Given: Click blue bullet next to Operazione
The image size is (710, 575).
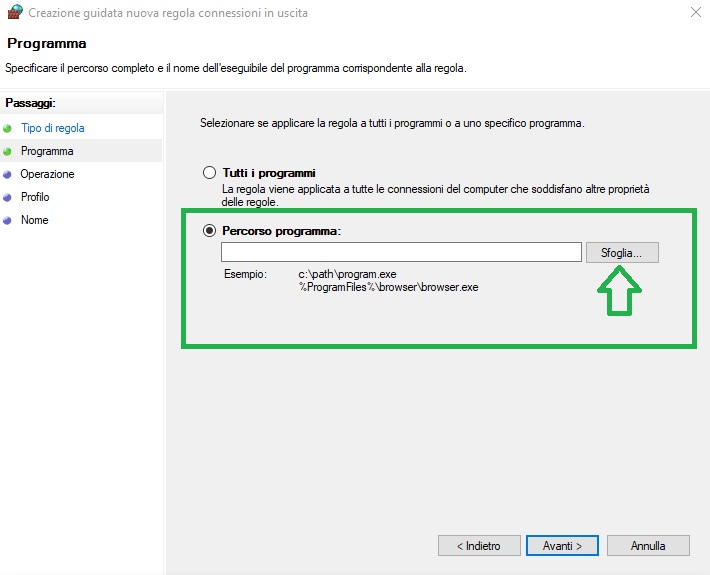Looking at the screenshot, I should [x=7, y=174].
